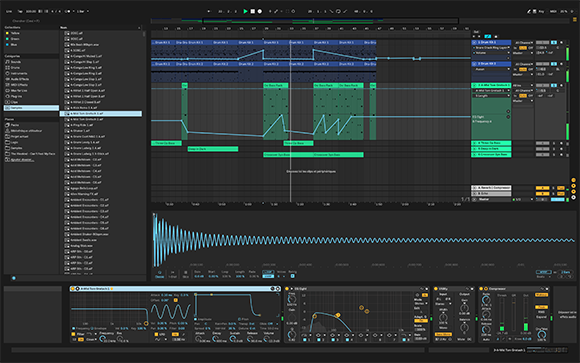Toggle the Filter section switch in the sampler
The width and height of the screenshot is (580, 363).
[x=73, y=334]
